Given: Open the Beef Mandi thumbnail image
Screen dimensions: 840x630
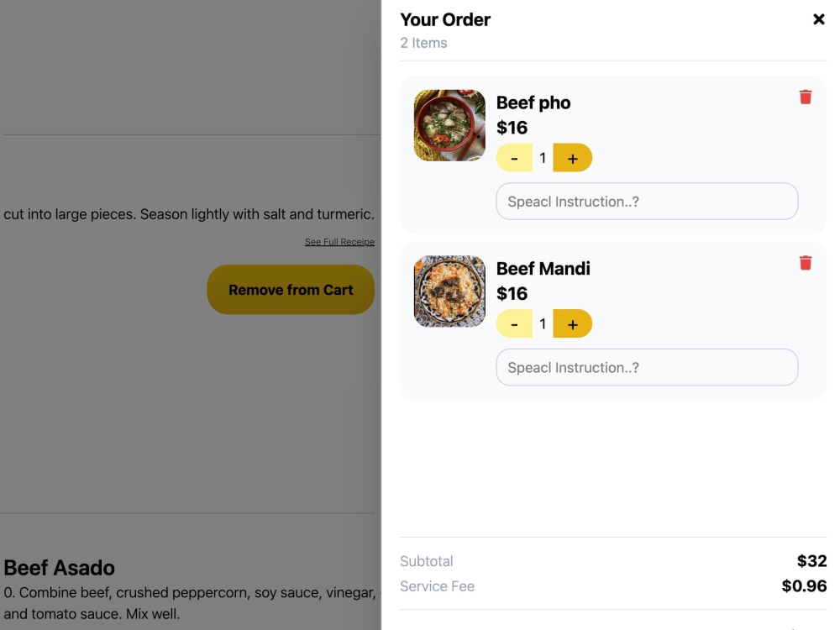Looking at the screenshot, I should click(x=450, y=291).
